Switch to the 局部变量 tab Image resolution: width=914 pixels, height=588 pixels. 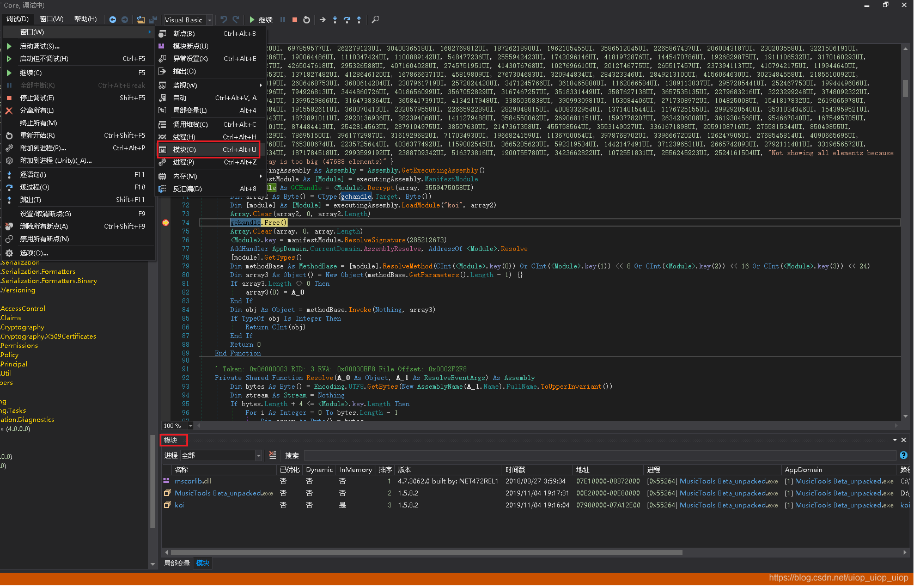point(176,563)
